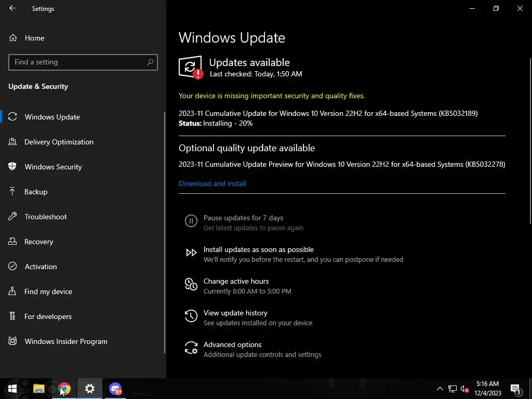Click the KB5032278 update preview text
This screenshot has height=399, width=532.
pos(342,164)
